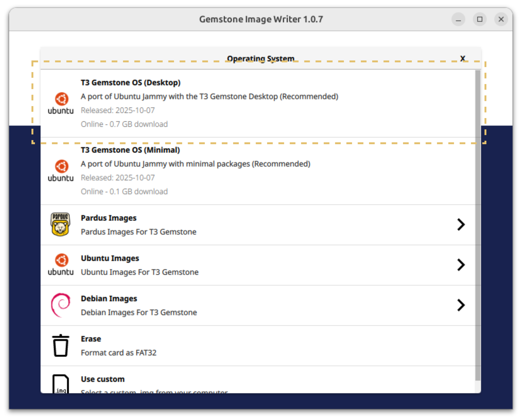Click the Format card as FAT32 description
This screenshot has width=521, height=420.
[x=119, y=352]
